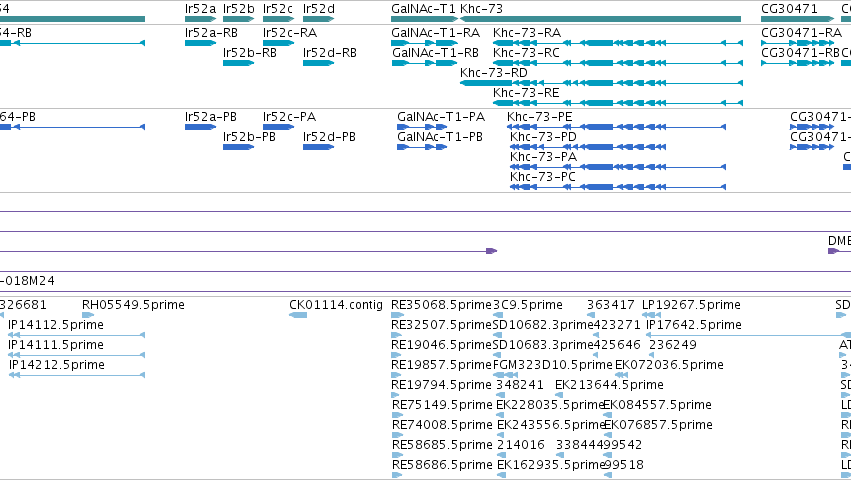Click EST IP17642.5prime

(694, 325)
